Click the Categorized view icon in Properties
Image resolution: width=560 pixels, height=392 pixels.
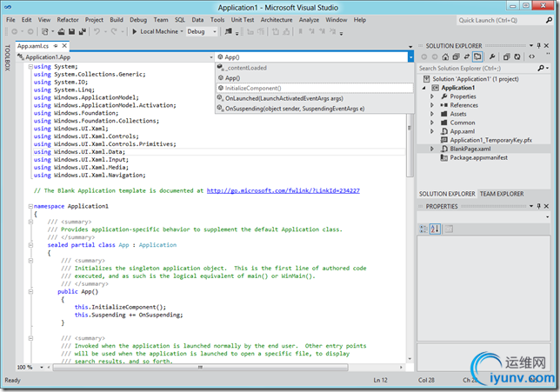[423, 229]
